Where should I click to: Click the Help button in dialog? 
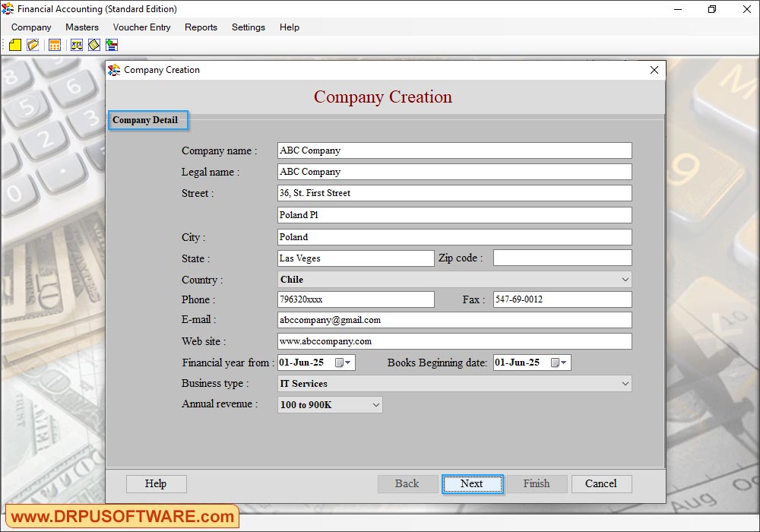(156, 484)
